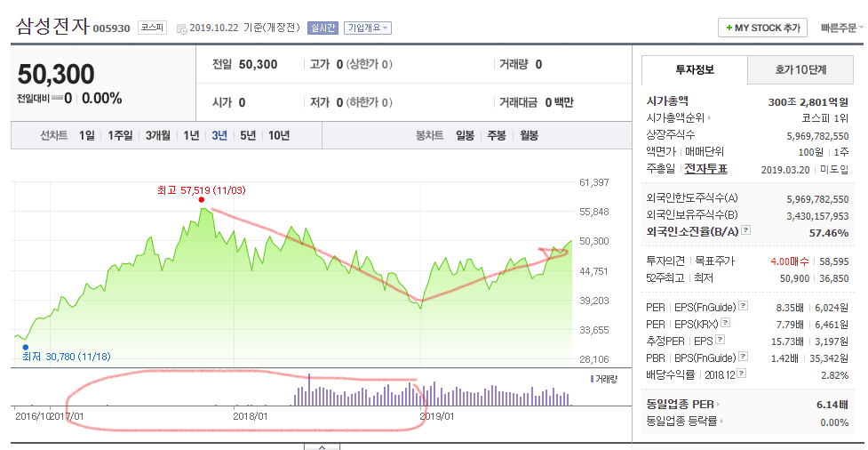868x450 pixels.
Task: Select the 1년 line chart period
Action: pyautogui.click(x=192, y=136)
